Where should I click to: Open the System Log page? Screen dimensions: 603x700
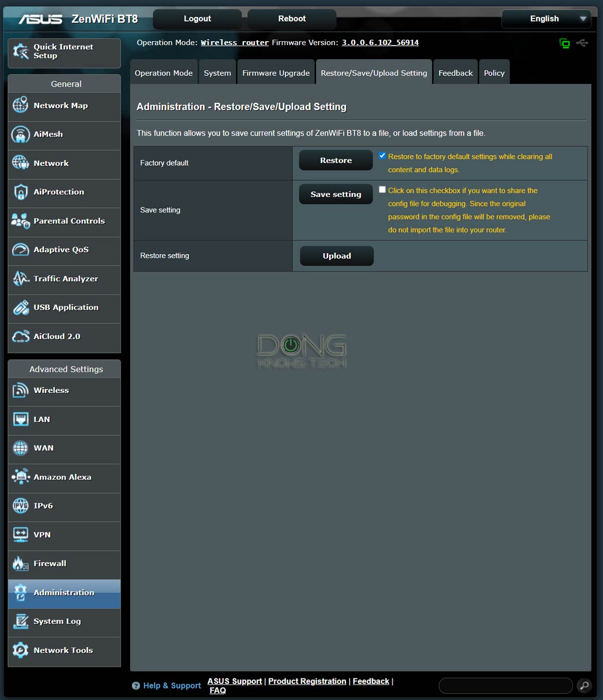56,621
